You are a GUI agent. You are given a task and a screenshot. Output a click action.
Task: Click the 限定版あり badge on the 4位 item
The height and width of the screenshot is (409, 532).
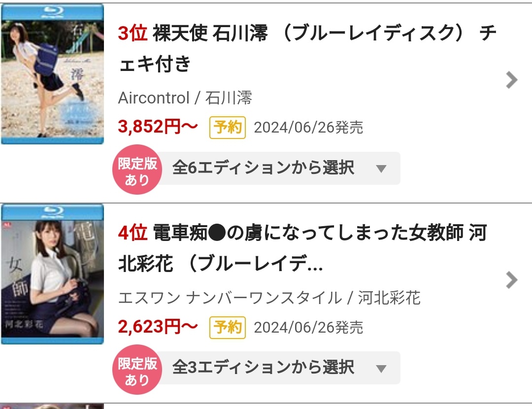[137, 369]
